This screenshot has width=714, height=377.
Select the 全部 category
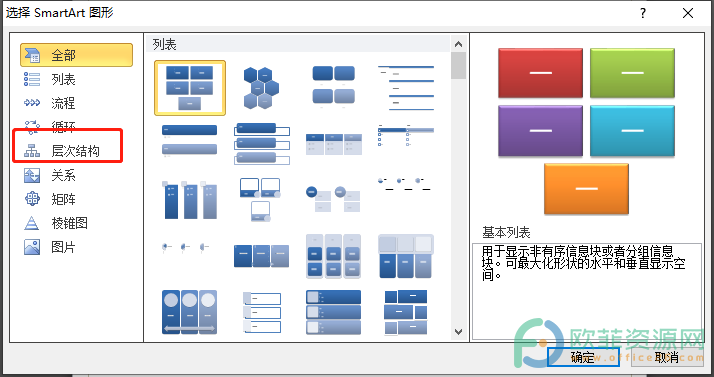pyautogui.click(x=76, y=55)
